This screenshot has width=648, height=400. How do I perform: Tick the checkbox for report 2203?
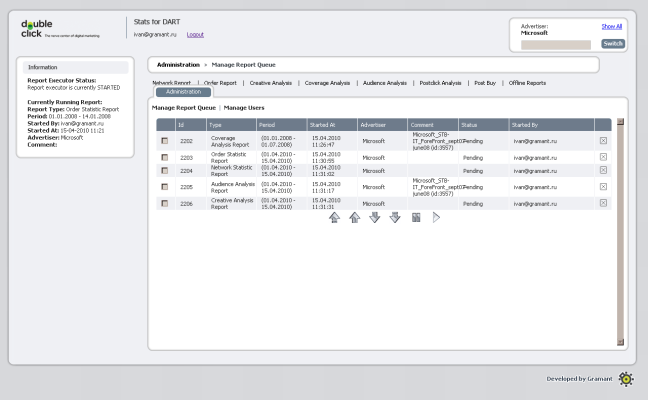[164, 157]
